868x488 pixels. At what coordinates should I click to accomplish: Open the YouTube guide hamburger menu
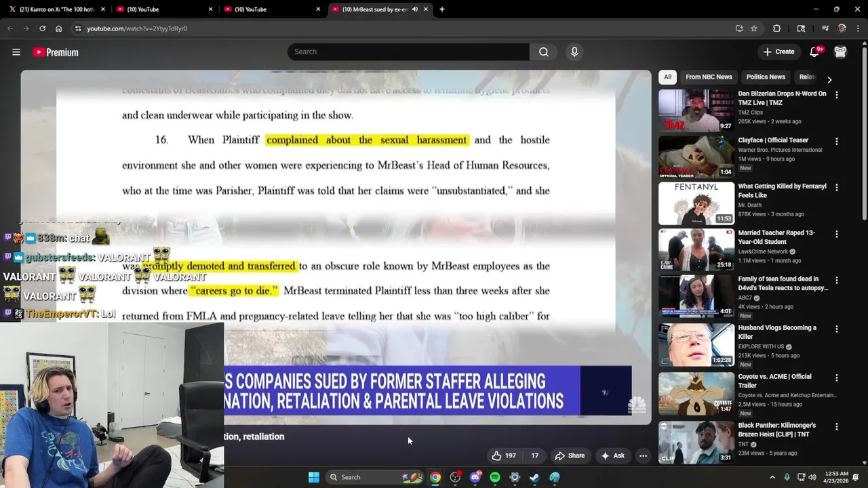16,52
